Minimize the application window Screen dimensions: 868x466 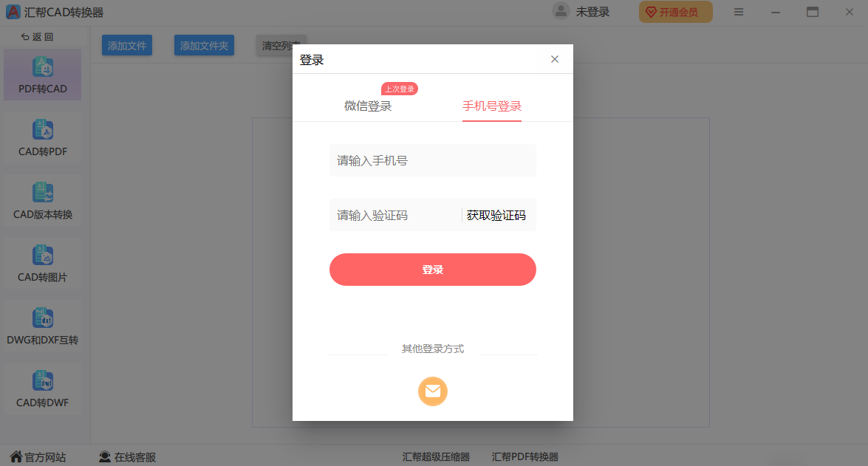pos(776,12)
